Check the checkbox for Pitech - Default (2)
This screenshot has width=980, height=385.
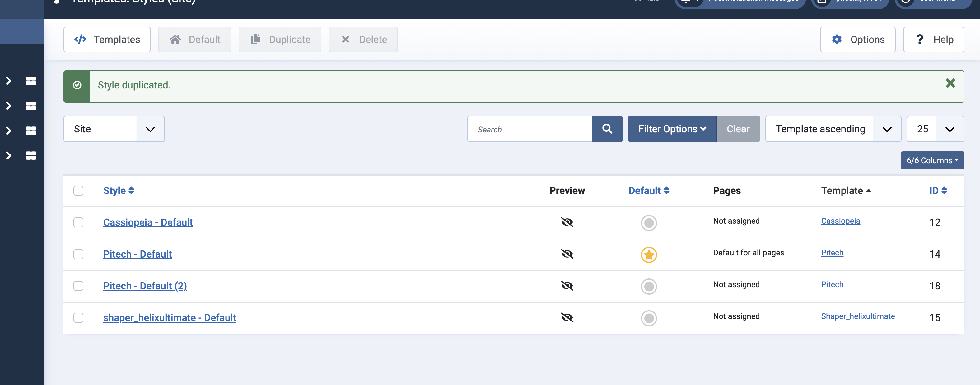click(78, 286)
